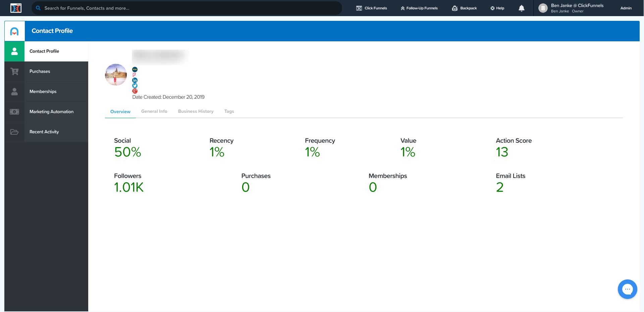
Task: Open the live chat bubble
Action: [627, 289]
